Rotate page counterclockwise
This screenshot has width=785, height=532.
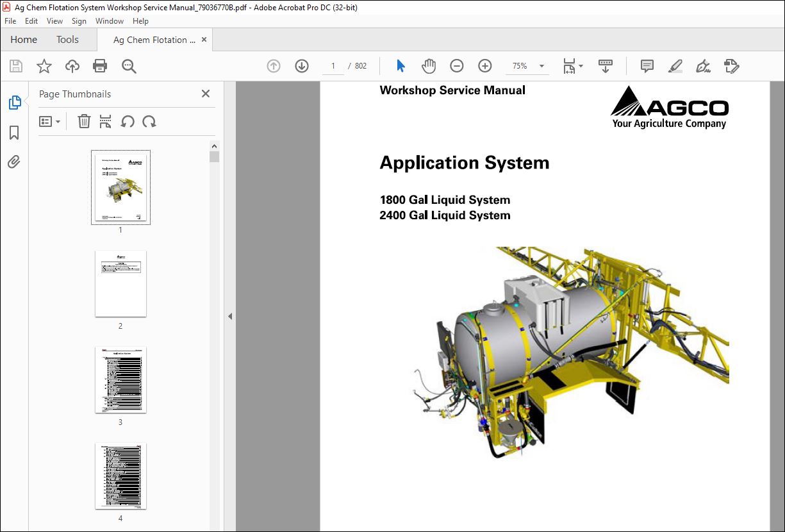click(x=128, y=121)
